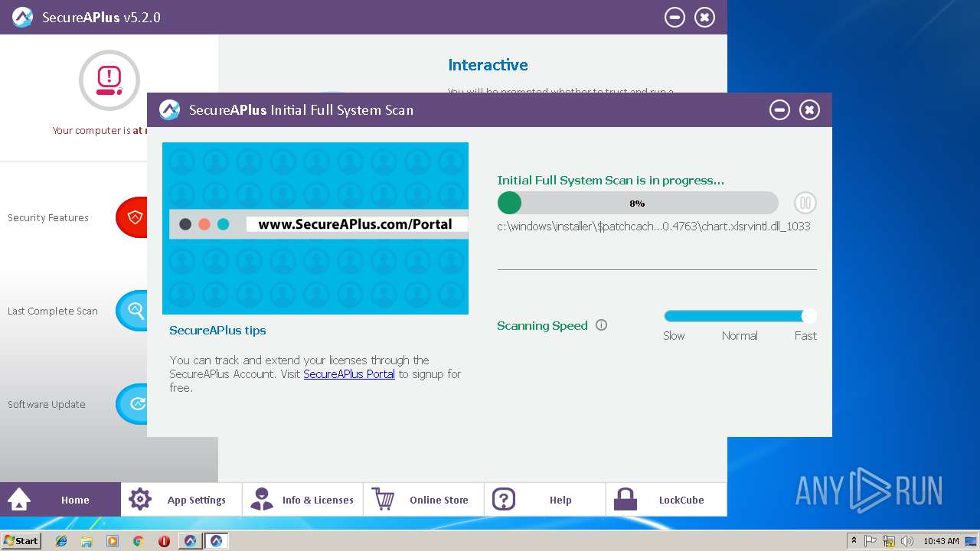This screenshot has height=551, width=980.
Task: Switch to second SecureAPlus taskbar window button
Action: point(217,540)
